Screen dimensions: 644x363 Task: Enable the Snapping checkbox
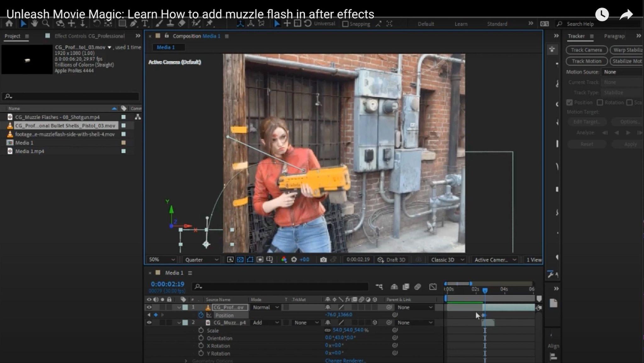pos(345,24)
